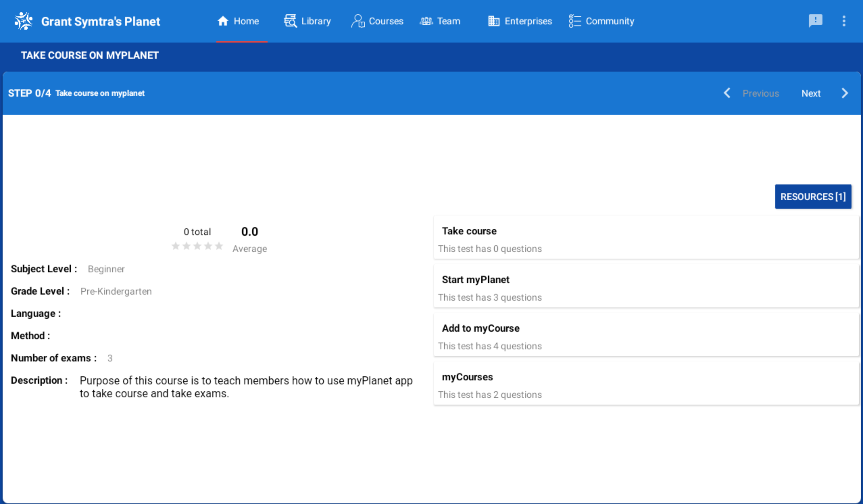Viewport: 863px width, 504px height.
Task: Click the STEP 0/4 label
Action: tap(29, 93)
